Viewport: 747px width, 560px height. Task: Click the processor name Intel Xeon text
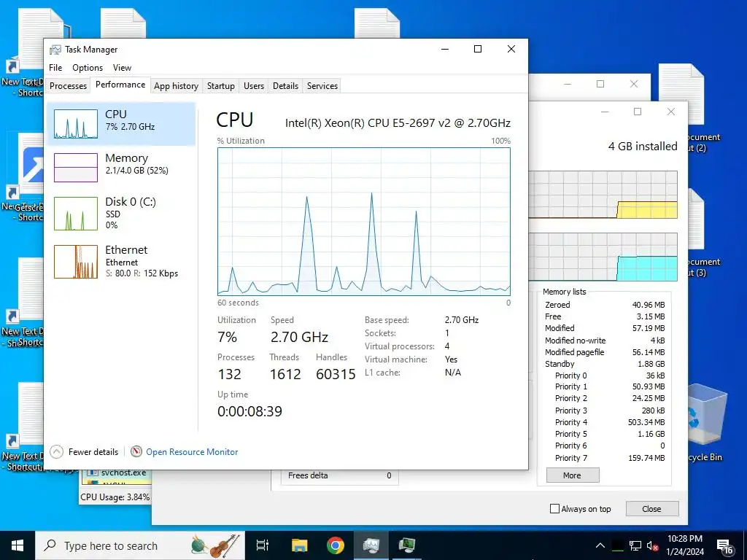pos(398,122)
